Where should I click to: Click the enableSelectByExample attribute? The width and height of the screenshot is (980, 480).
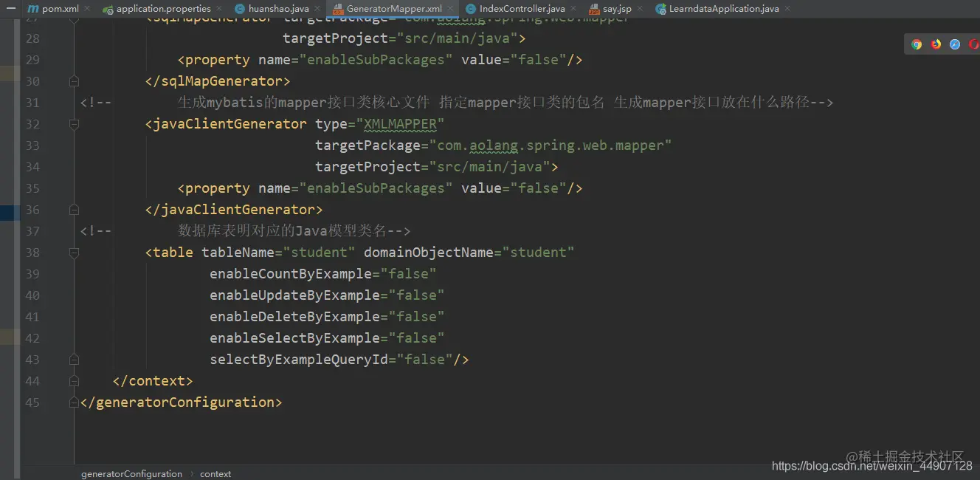click(x=295, y=338)
